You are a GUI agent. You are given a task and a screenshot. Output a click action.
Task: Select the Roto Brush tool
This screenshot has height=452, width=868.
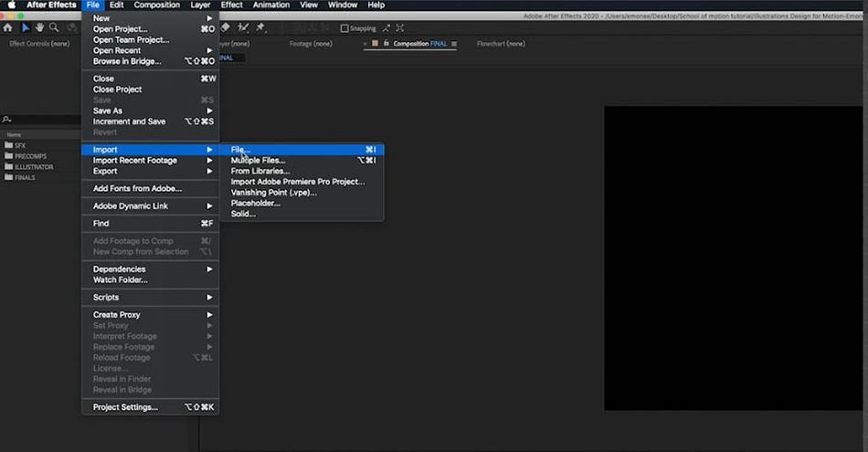(243, 27)
